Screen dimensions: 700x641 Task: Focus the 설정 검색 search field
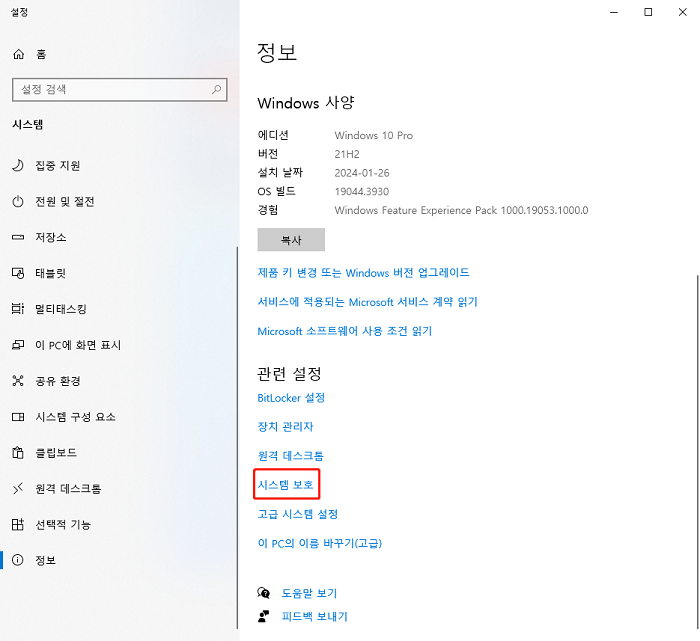tap(120, 89)
